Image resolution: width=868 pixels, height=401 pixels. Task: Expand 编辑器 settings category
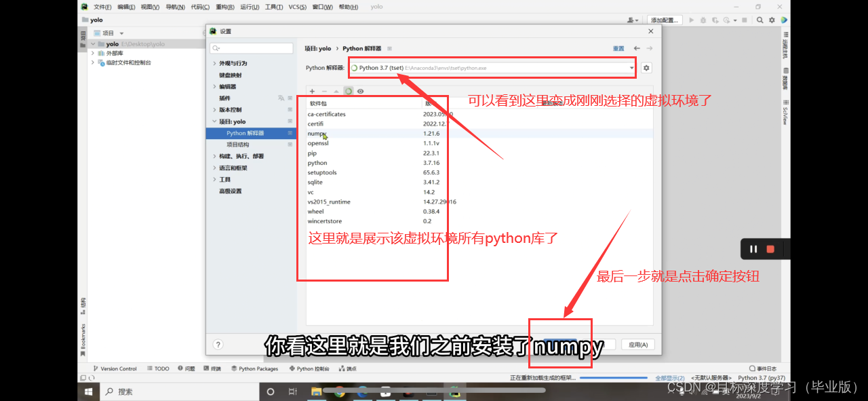pos(214,87)
